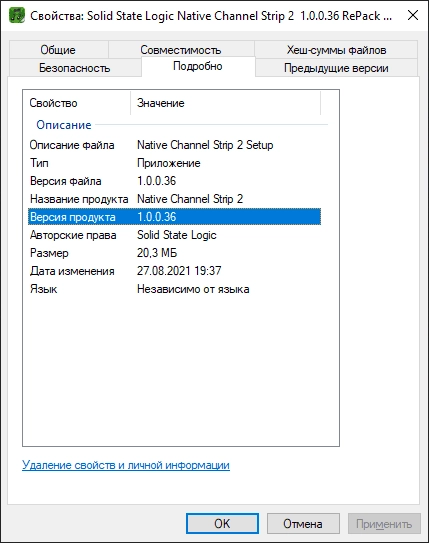Close the properties dialog window
This screenshot has height=543, width=429.
[413, 15]
